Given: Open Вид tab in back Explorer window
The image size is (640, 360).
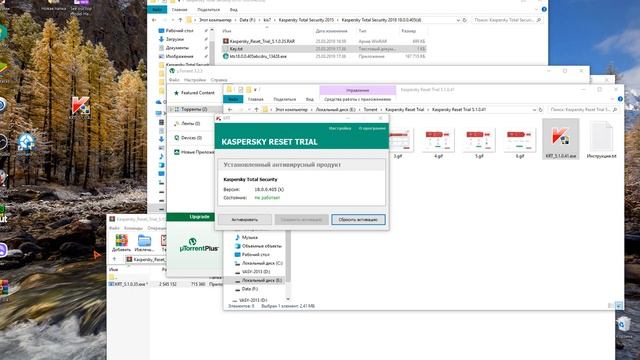Looking at the screenshot, I should (233, 9).
